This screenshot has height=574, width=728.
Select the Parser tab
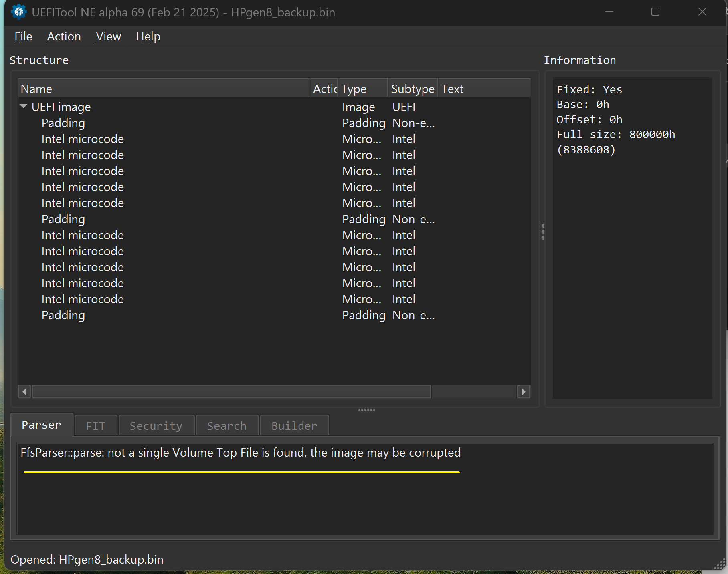tap(41, 425)
